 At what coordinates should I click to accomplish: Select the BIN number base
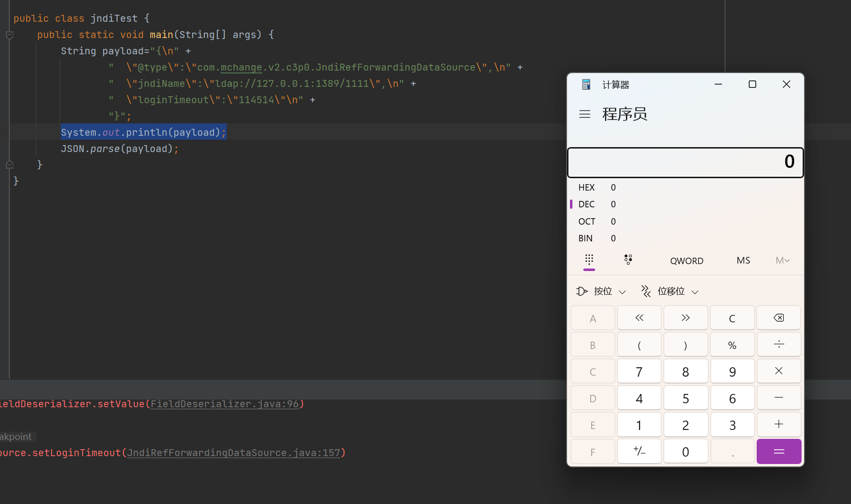click(586, 238)
